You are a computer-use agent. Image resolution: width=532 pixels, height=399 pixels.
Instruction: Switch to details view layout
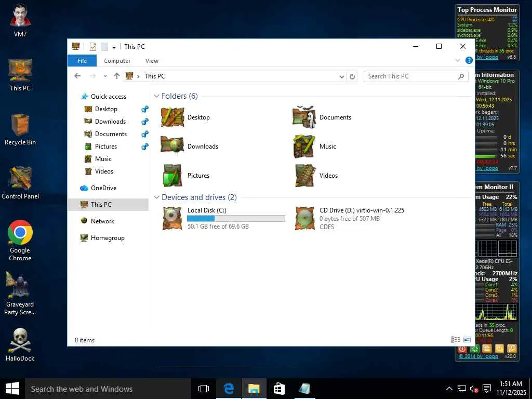tap(455, 340)
